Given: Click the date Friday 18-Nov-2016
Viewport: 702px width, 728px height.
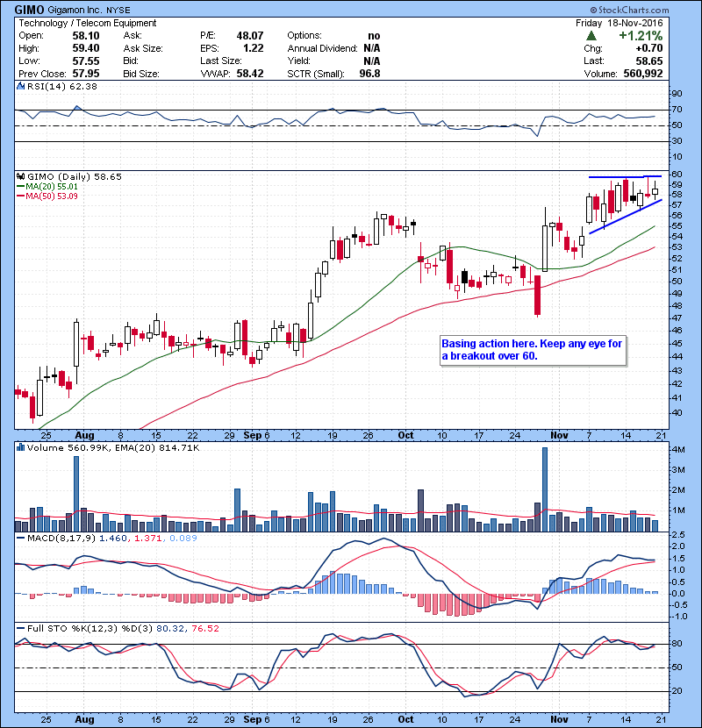Looking at the screenshot, I should [620, 23].
